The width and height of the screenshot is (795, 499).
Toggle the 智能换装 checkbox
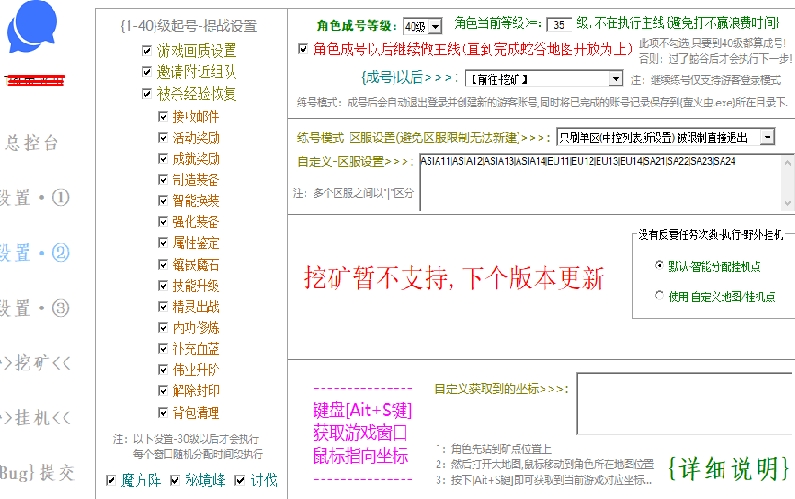[x=163, y=201]
